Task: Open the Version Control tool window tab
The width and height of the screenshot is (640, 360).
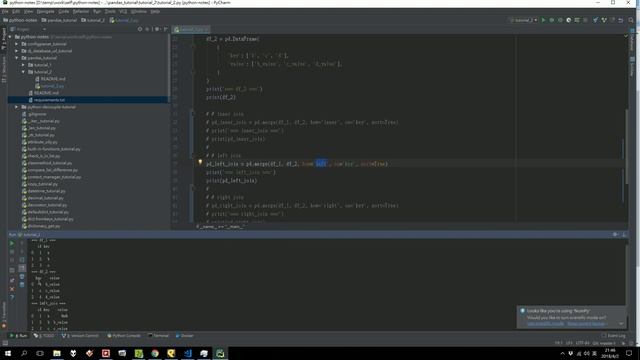Action: [x=80, y=336]
